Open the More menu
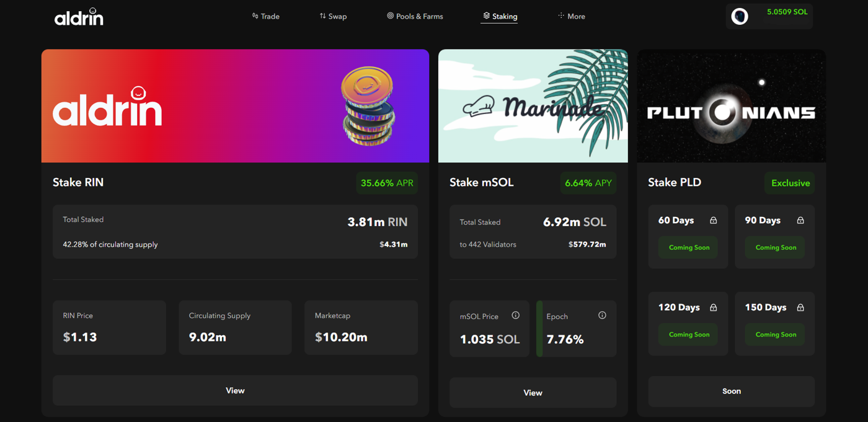Image resolution: width=868 pixels, height=422 pixels. [x=572, y=16]
